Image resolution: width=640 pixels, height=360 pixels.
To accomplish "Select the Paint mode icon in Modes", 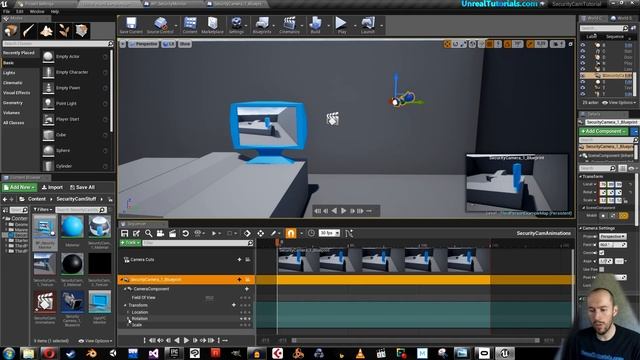I will coord(29,30).
